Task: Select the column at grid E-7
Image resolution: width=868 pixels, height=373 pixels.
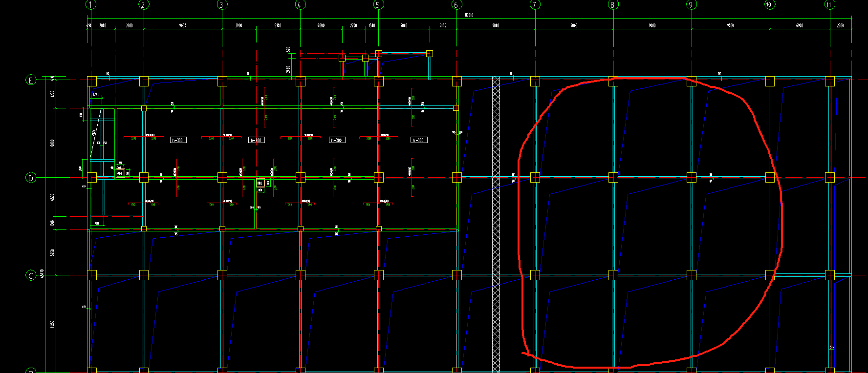Action: click(535, 81)
